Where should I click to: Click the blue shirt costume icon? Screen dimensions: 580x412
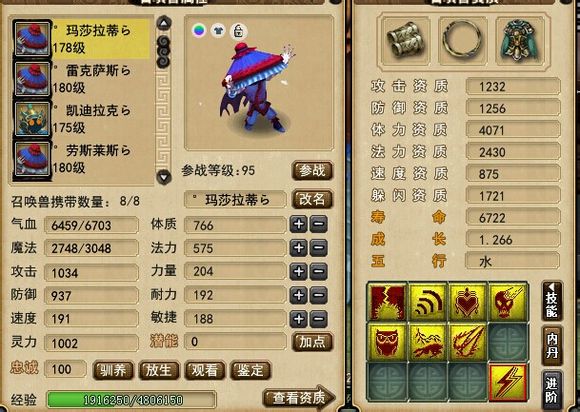click(218, 30)
